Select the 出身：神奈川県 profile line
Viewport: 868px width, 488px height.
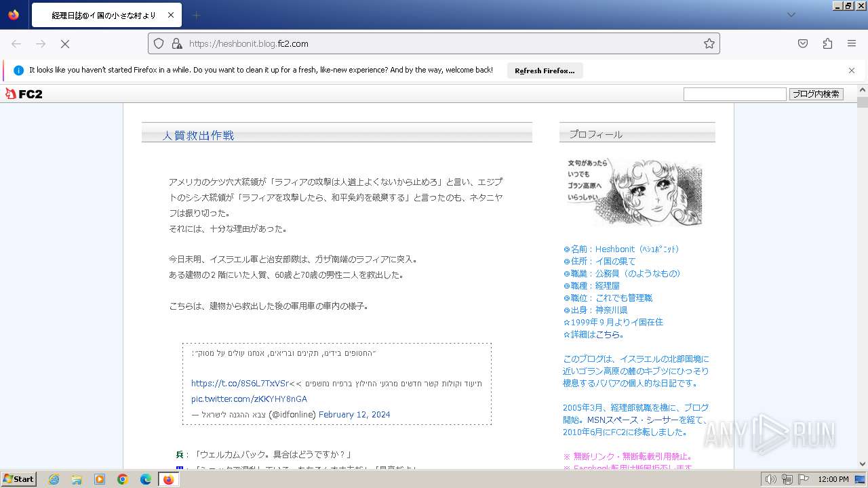(x=595, y=310)
